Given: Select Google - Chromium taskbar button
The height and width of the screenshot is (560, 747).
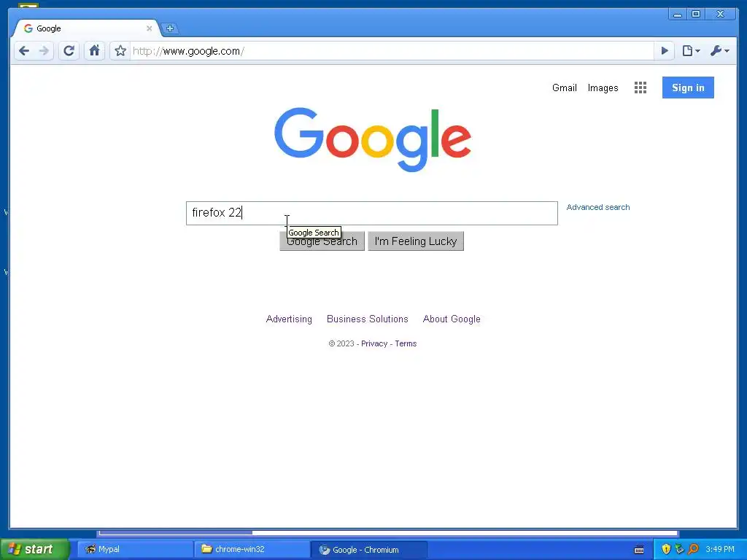Looking at the screenshot, I should click(x=368, y=550).
